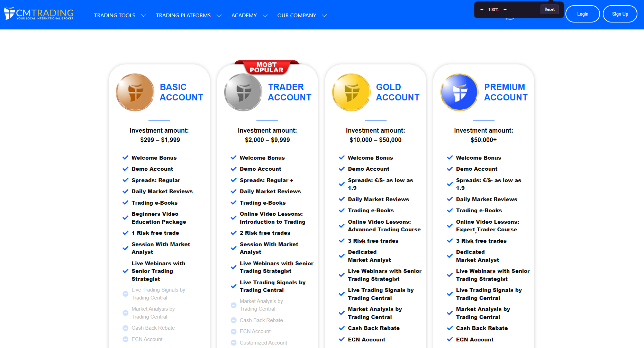The image size is (644, 348).
Task: Click Trader account 2 Risk free trades checkmark
Action: pos(234,233)
